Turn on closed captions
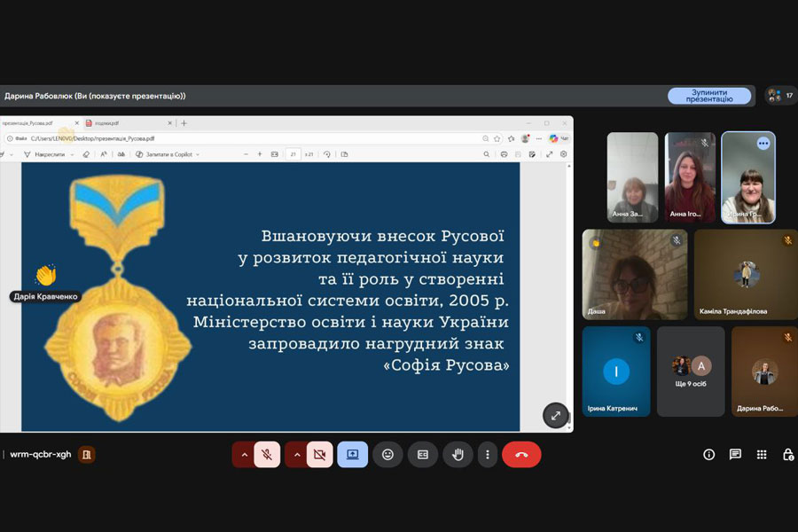The image size is (798, 532). pyautogui.click(x=423, y=454)
